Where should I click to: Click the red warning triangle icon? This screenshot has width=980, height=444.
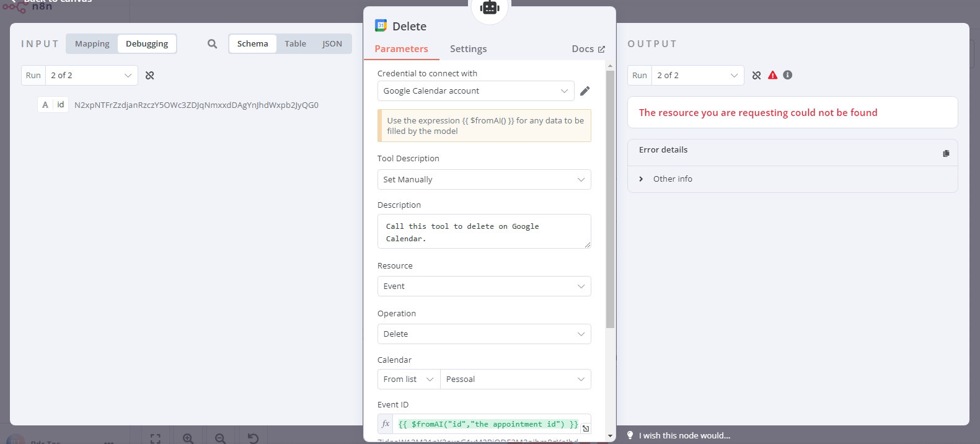coord(772,75)
